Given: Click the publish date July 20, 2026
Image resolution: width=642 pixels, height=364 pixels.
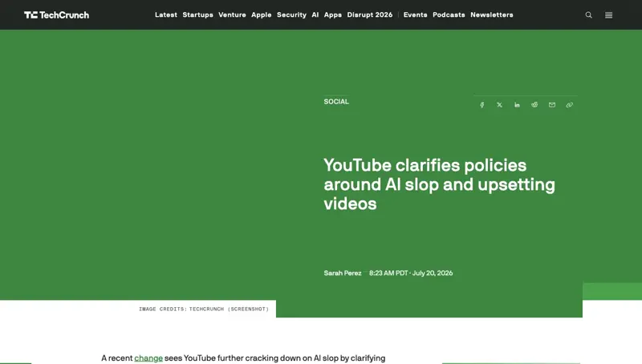Looking at the screenshot, I should click(x=433, y=273).
